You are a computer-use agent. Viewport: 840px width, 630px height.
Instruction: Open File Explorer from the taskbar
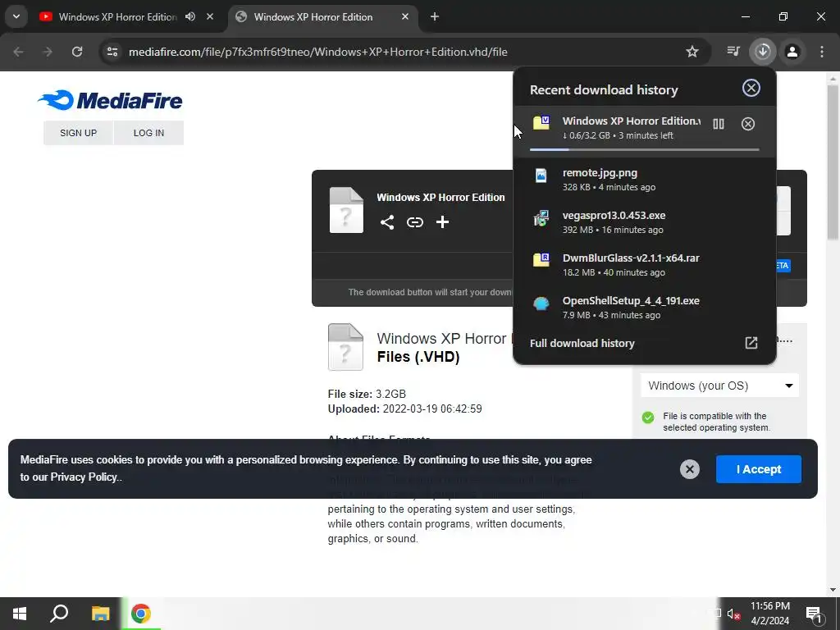tap(100, 614)
